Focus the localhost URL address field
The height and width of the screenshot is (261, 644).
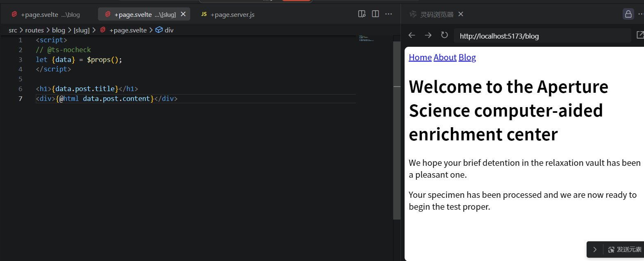[x=541, y=36]
